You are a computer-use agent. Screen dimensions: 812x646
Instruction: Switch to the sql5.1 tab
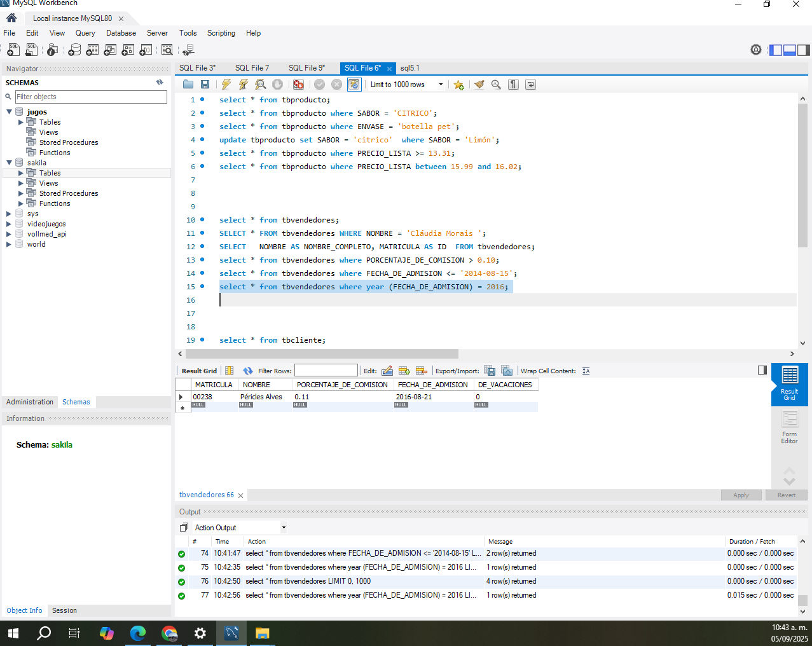pos(410,68)
